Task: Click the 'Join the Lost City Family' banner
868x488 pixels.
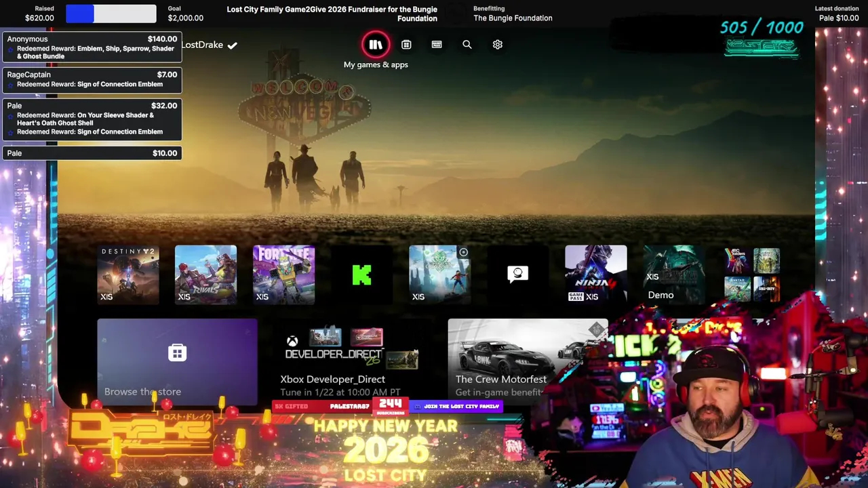Action: 457,407
